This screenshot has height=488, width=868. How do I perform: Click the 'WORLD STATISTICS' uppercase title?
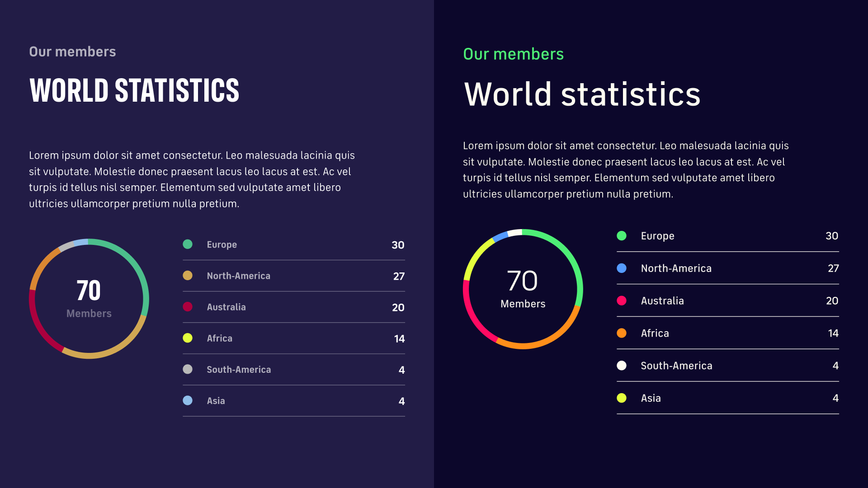134,90
